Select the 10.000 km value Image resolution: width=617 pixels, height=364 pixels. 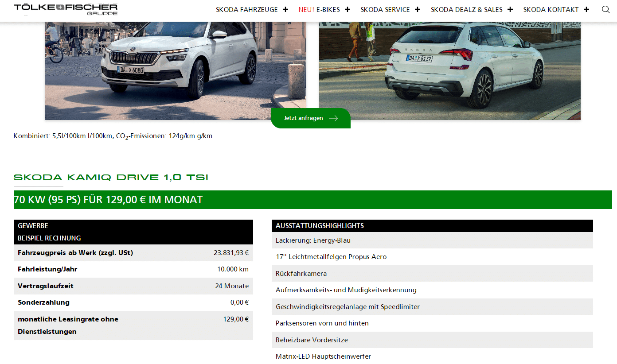[233, 269]
